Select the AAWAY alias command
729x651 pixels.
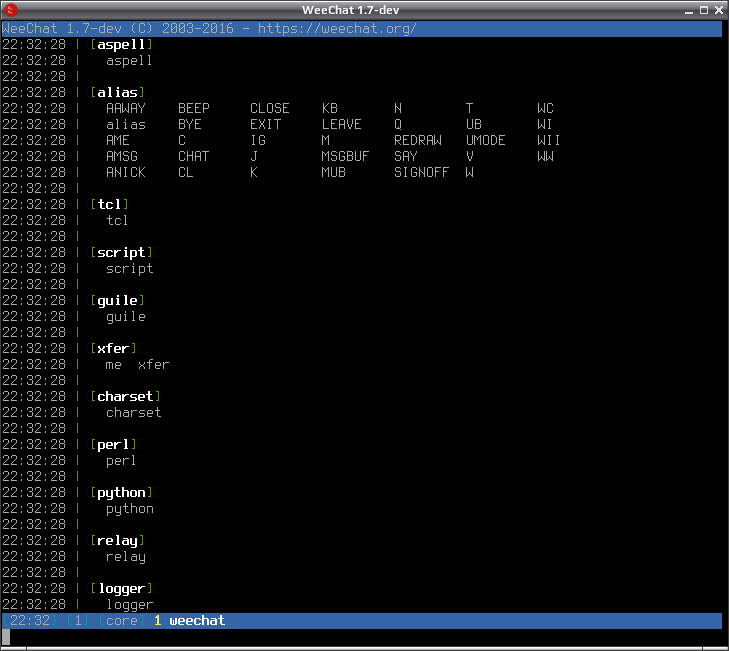(x=126, y=108)
